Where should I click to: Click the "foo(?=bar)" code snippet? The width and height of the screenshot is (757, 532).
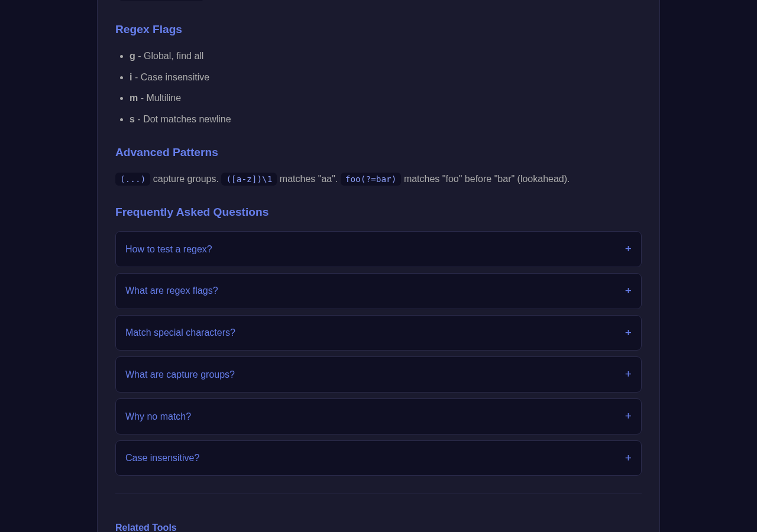click(x=371, y=179)
